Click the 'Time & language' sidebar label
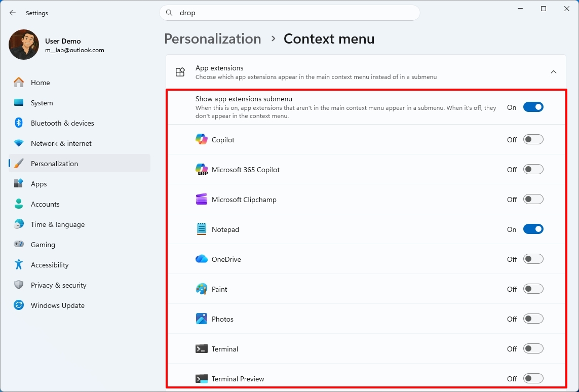The image size is (579, 392). 58,224
